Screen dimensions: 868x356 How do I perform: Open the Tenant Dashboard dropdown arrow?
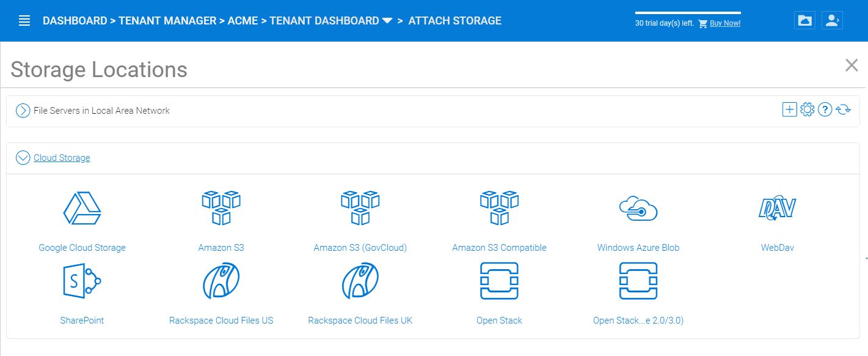coord(387,21)
